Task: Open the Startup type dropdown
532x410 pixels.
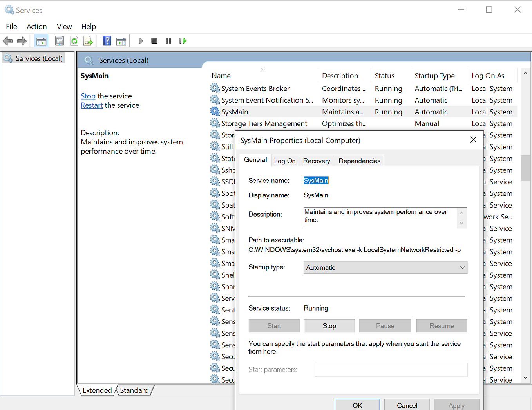Action: [461, 267]
